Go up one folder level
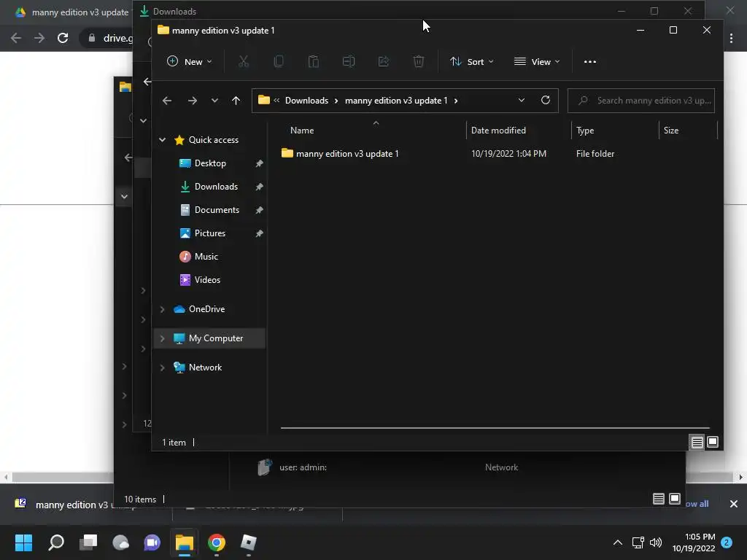 point(236,101)
